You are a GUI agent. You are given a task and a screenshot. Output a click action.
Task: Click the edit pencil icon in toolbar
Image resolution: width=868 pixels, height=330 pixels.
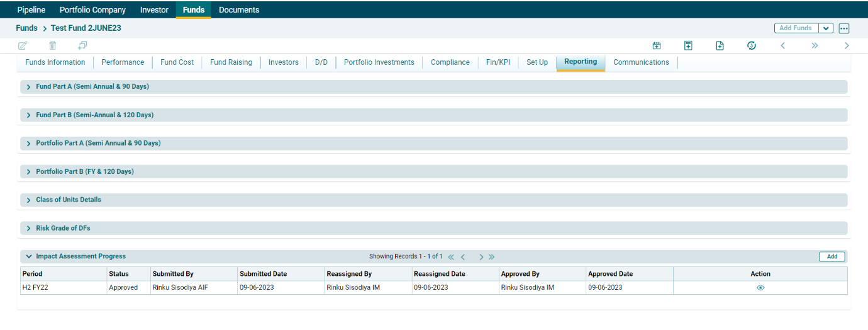click(23, 45)
